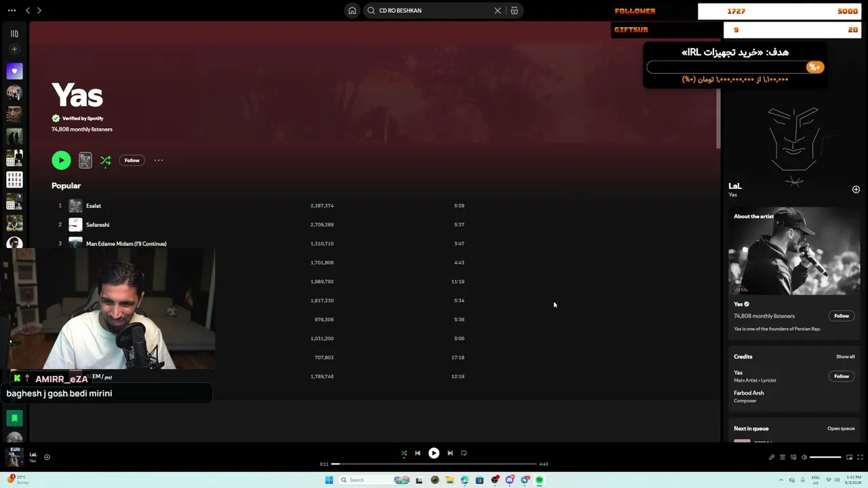This screenshot has height=488, width=868.
Task: Open the Liked Songs heart tile
Action: (14, 71)
